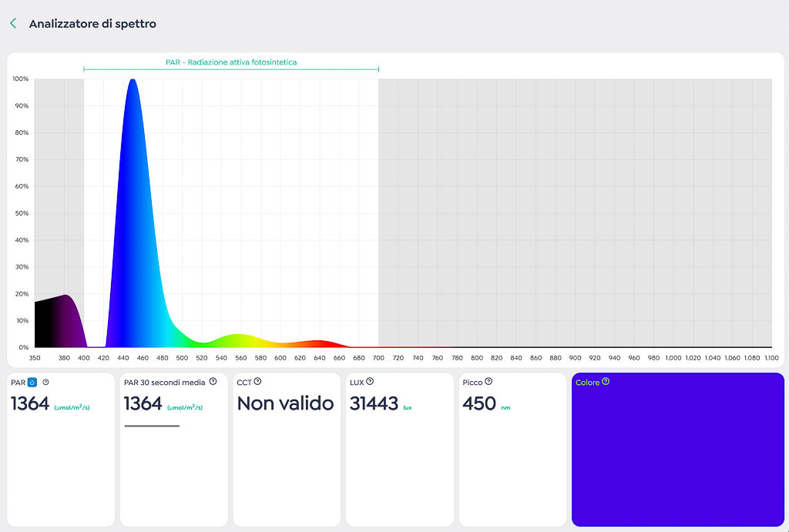Open the LUX help icon

(370, 381)
